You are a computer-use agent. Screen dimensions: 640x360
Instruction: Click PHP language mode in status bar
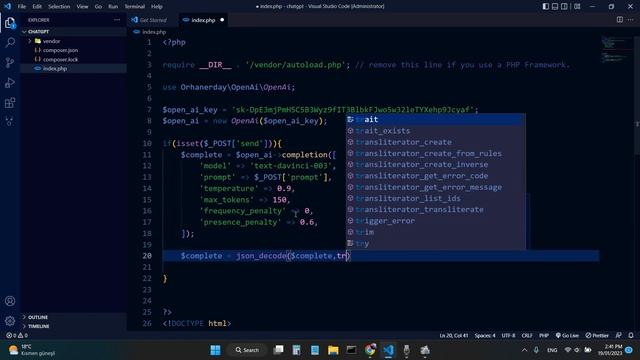point(544,336)
